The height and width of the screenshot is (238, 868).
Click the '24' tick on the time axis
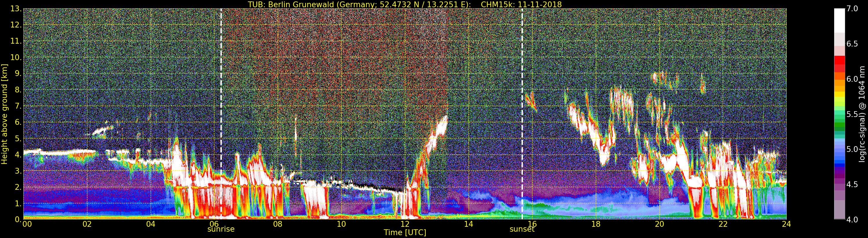[x=786, y=224]
